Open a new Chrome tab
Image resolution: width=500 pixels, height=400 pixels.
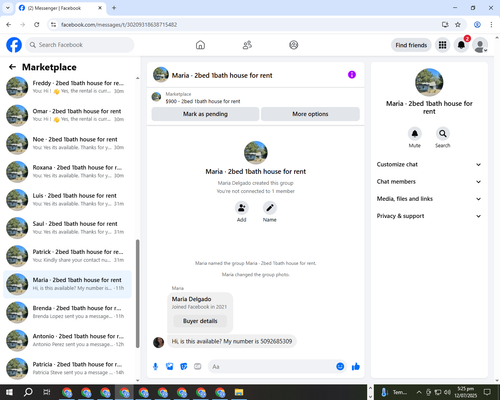[114, 8]
